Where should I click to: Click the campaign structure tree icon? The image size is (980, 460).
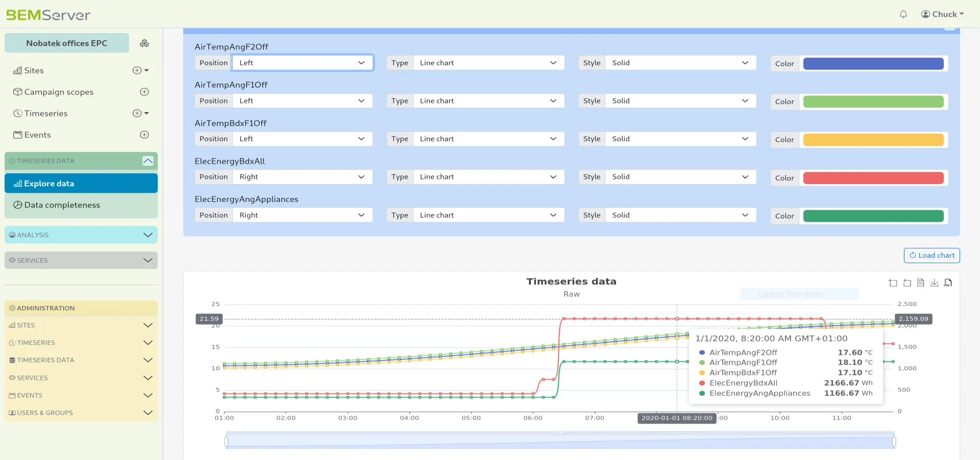pyautogui.click(x=144, y=43)
